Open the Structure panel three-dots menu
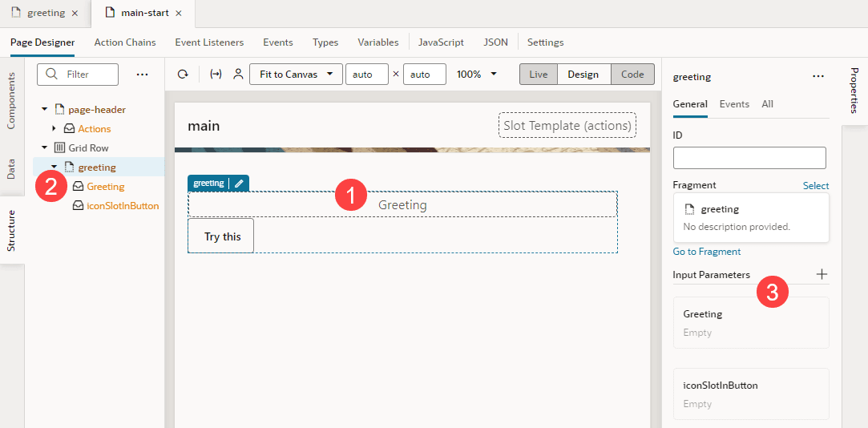 pyautogui.click(x=143, y=75)
